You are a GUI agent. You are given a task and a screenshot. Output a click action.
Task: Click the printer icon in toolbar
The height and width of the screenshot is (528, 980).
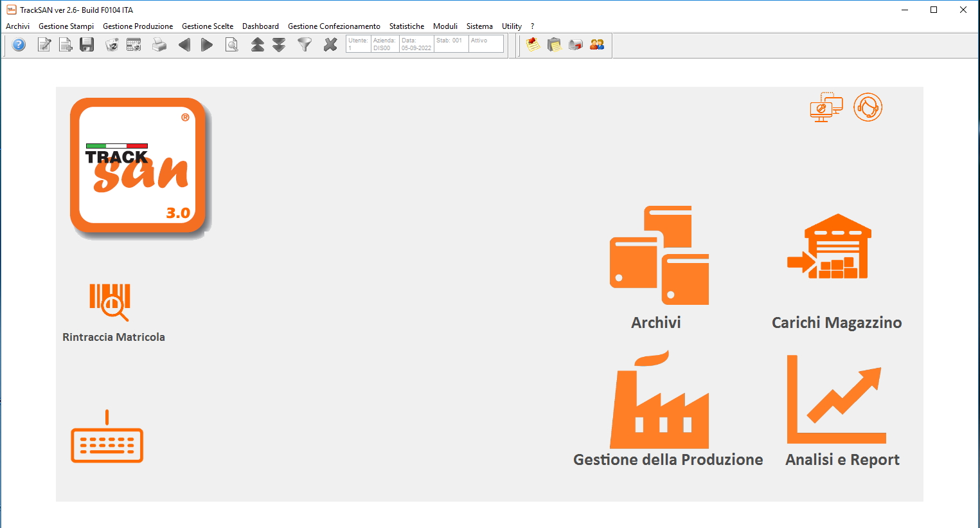[x=159, y=44]
